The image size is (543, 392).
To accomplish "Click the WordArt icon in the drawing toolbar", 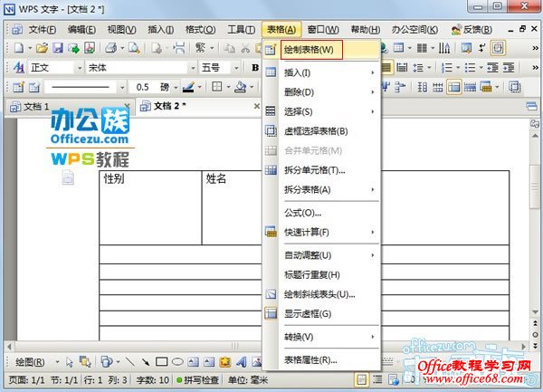I will [x=241, y=362].
